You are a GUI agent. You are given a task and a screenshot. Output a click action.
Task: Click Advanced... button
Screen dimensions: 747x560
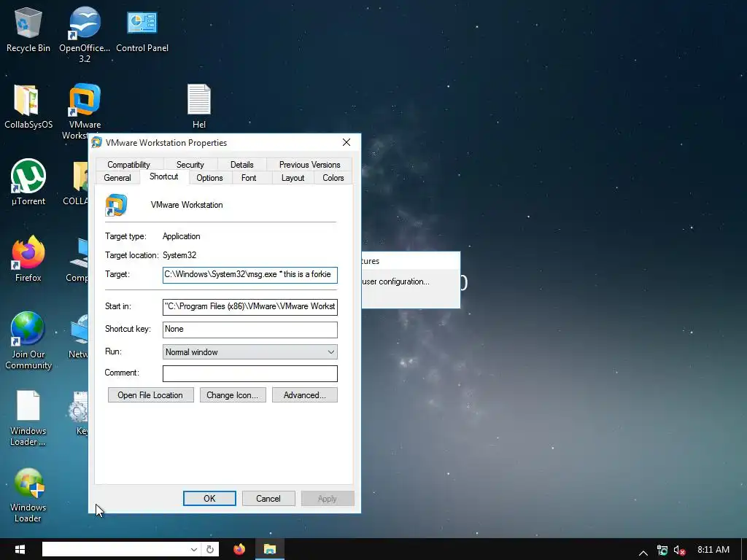tap(304, 394)
